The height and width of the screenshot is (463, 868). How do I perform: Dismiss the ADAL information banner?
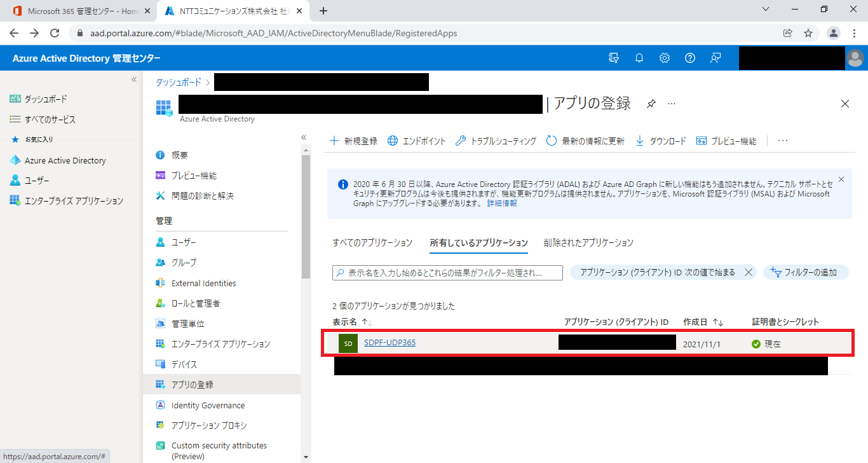pyautogui.click(x=841, y=180)
